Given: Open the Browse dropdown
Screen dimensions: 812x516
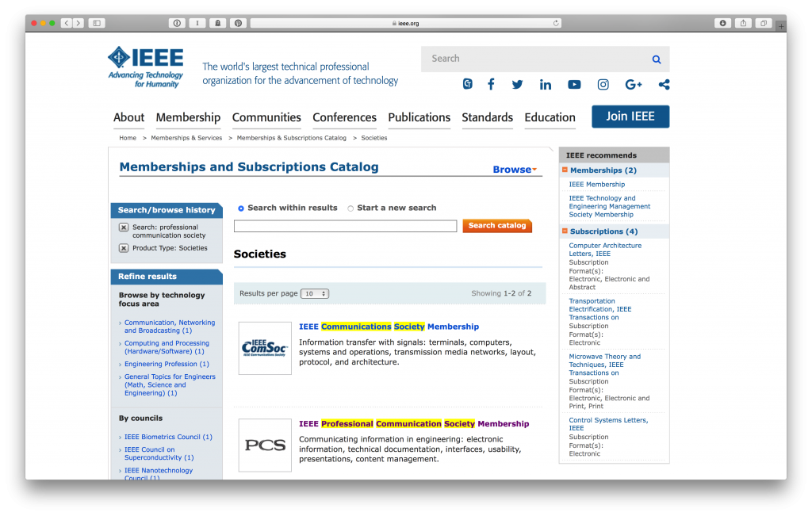Looking at the screenshot, I should click(x=515, y=170).
